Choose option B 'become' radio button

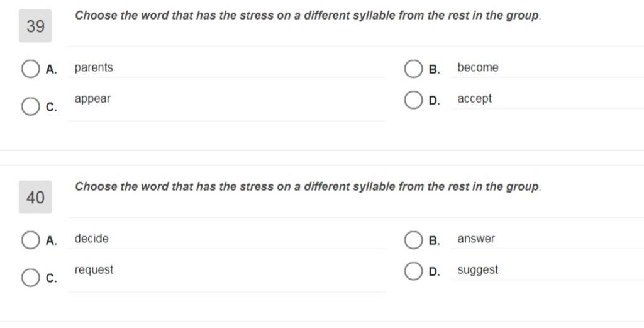[x=413, y=69]
